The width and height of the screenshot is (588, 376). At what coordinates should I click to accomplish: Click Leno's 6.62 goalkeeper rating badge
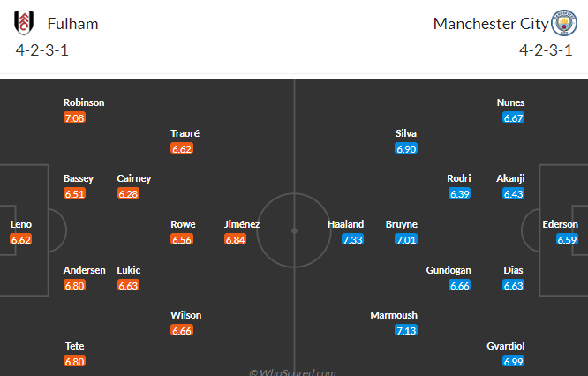point(21,239)
